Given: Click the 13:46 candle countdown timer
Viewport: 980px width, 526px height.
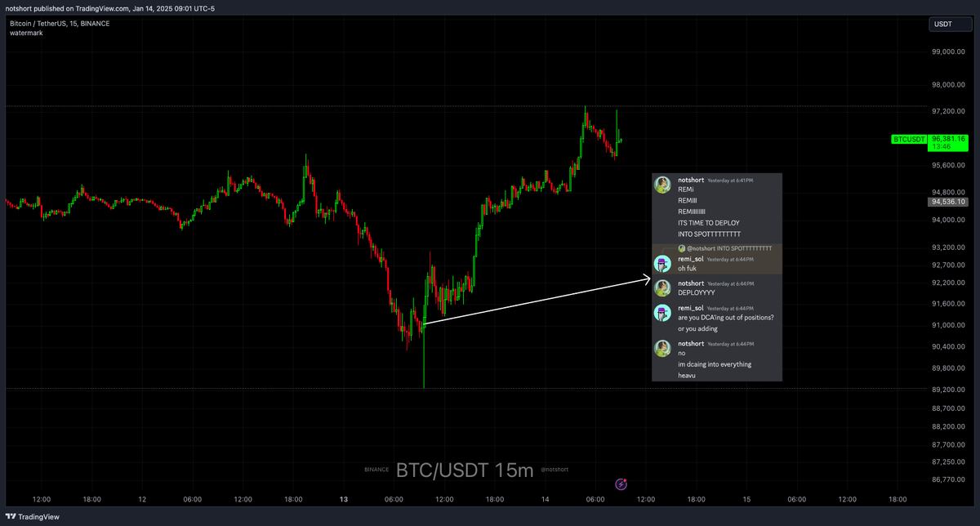Looking at the screenshot, I should [942, 147].
